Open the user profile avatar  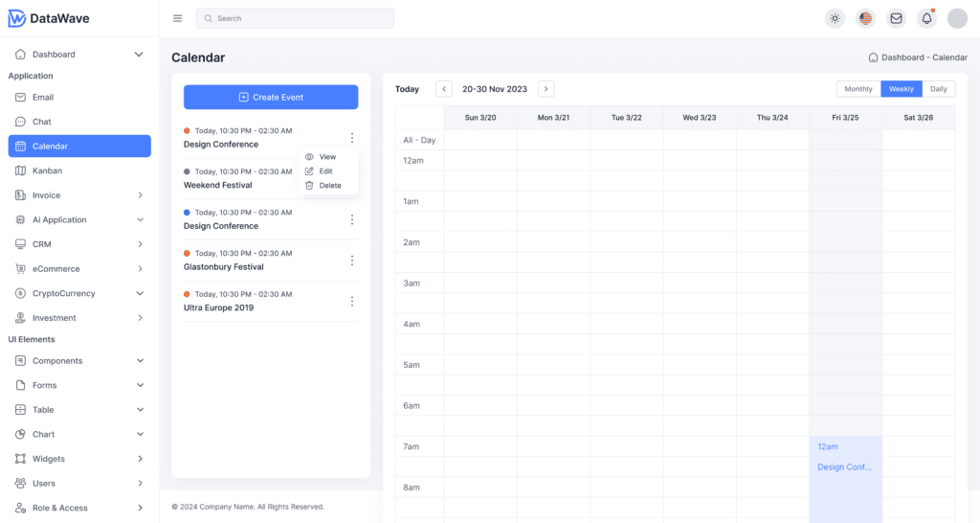[x=957, y=18]
